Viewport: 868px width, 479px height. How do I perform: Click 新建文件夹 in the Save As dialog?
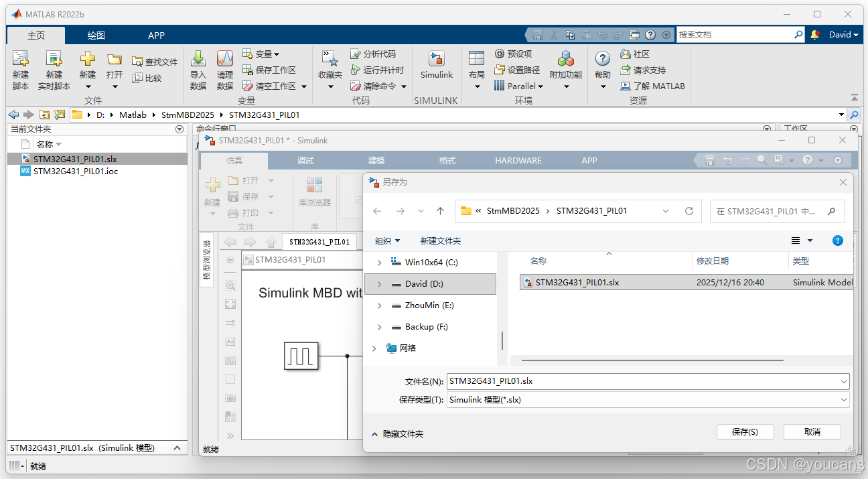pos(441,241)
